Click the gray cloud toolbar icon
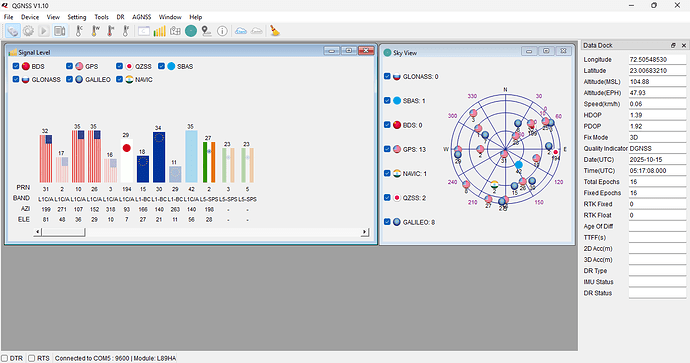Image resolution: width=690 pixels, height=363 pixels. 257,31
